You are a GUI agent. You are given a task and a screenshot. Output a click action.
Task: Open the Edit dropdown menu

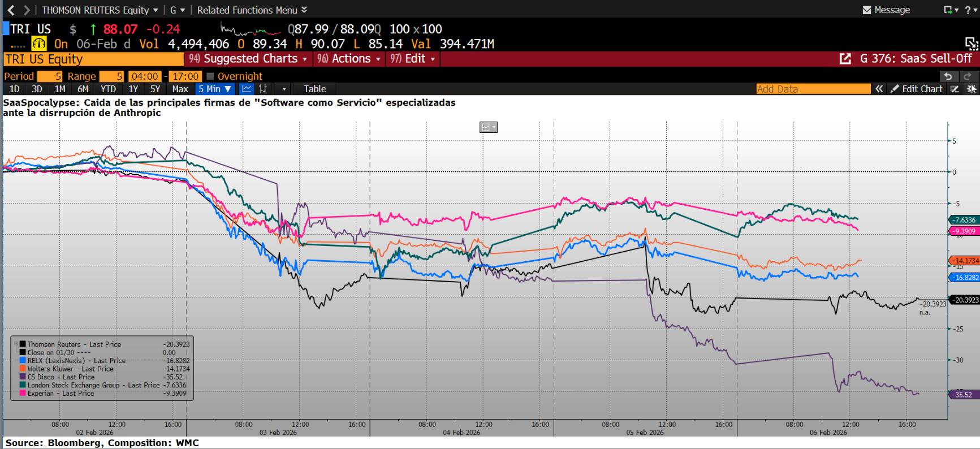pos(413,59)
